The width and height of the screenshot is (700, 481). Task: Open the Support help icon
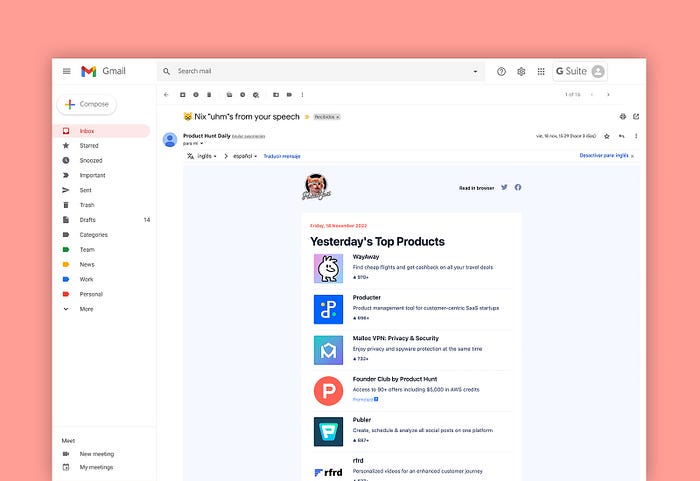tap(501, 71)
